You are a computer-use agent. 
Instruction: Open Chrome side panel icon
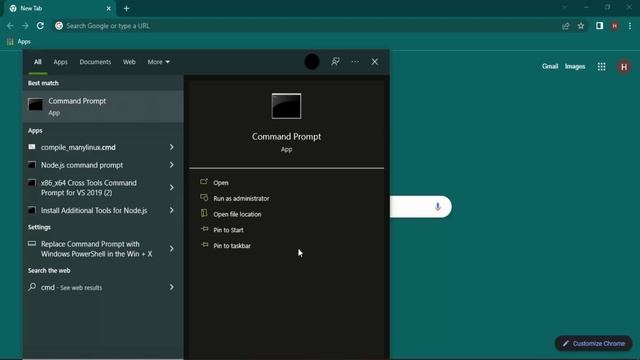[599, 26]
